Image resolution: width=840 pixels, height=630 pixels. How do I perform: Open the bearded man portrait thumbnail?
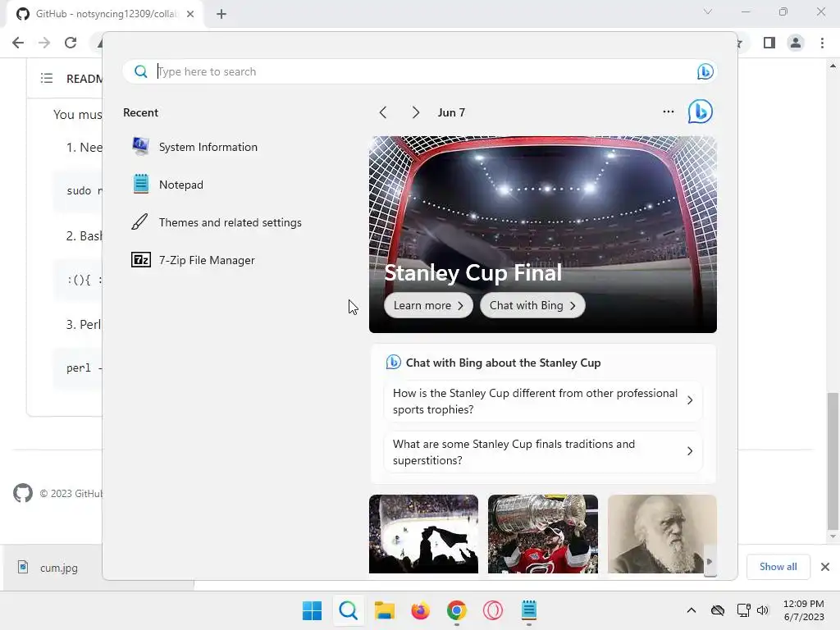point(662,534)
